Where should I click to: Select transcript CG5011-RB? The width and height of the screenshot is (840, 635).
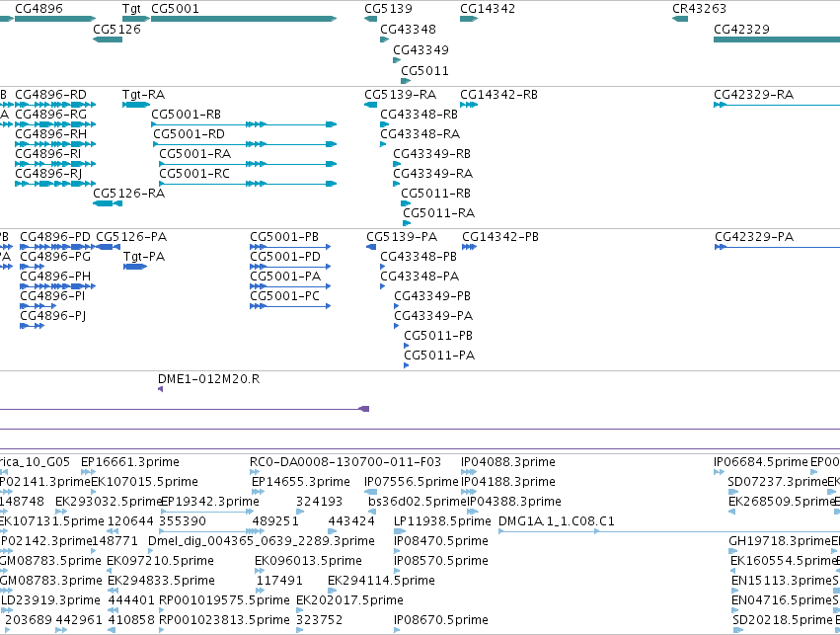pyautogui.click(x=406, y=203)
